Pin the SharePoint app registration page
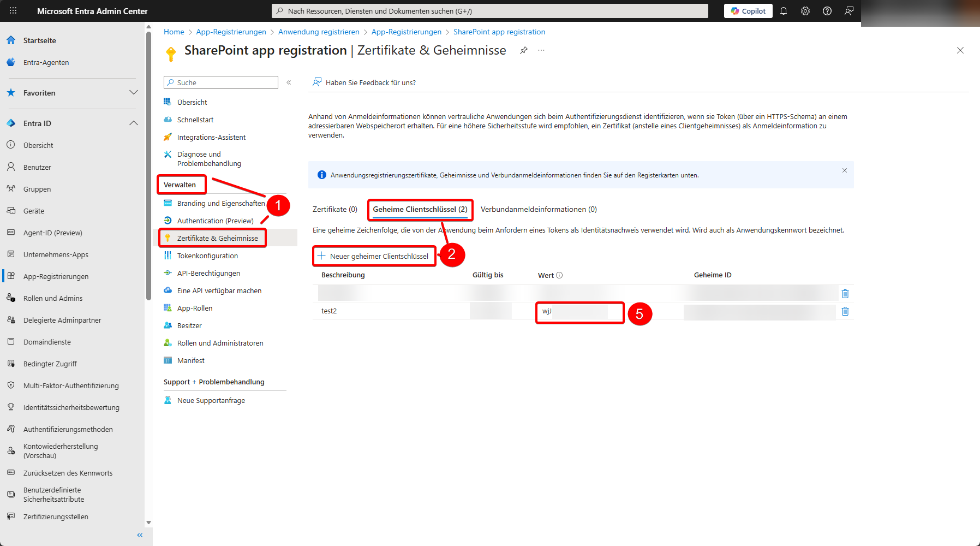Image resolution: width=980 pixels, height=546 pixels. coord(524,50)
